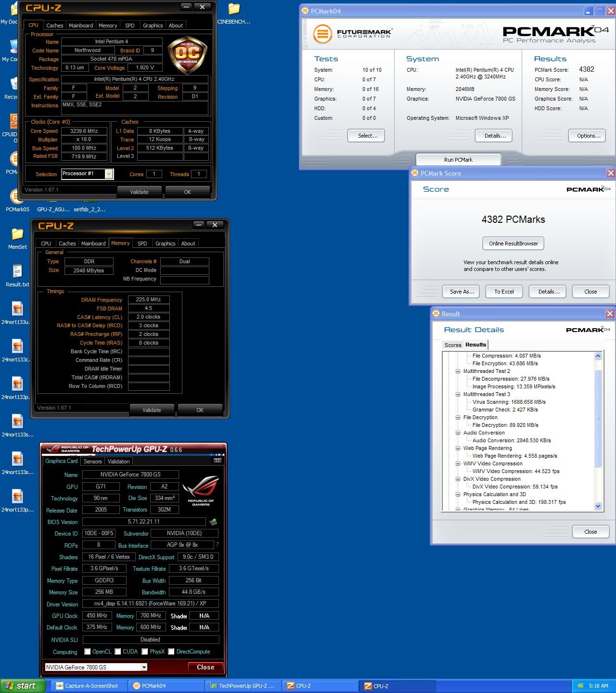Open Graphics tab in lower CPU-Z window

(x=166, y=244)
